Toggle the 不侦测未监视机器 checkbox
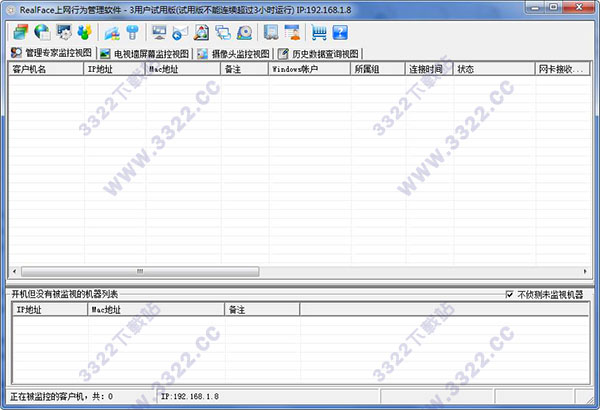This screenshot has width=600, height=410. 509,294
